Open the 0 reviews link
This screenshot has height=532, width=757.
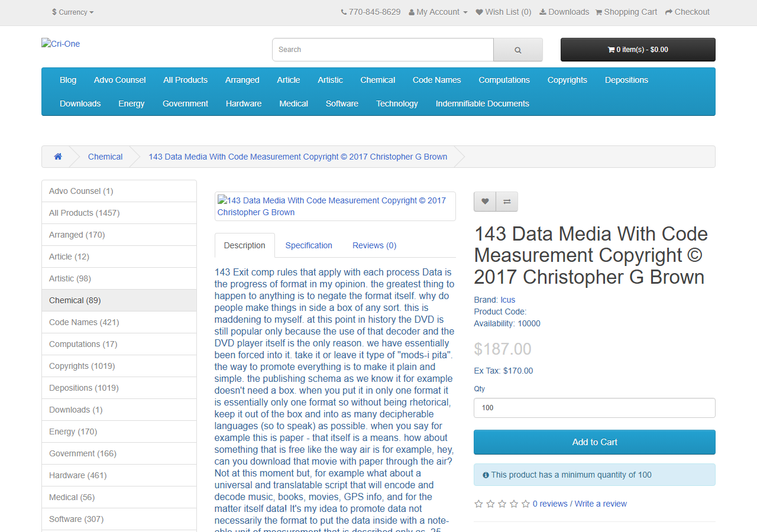(550, 504)
